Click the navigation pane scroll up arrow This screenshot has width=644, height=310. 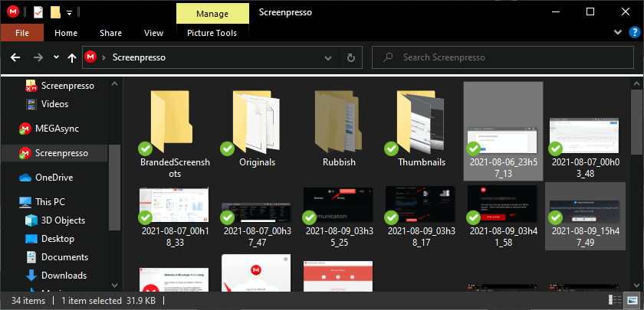tap(114, 84)
